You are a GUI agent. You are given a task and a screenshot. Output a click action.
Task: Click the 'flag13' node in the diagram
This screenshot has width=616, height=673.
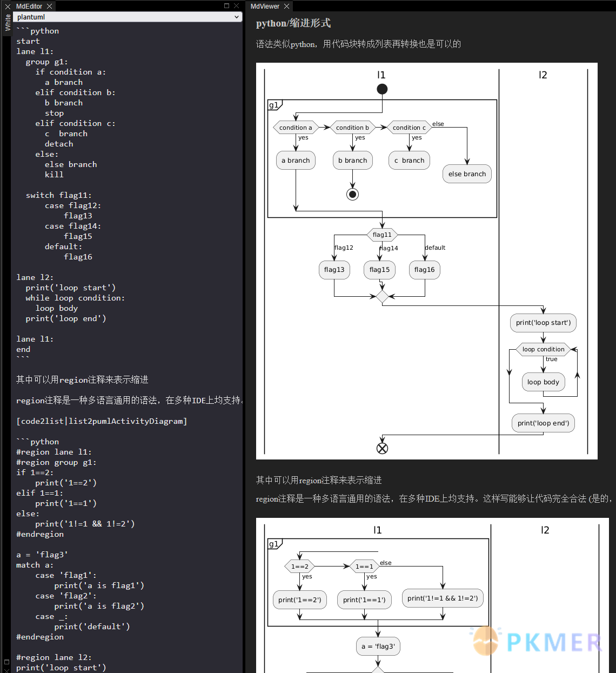(334, 270)
